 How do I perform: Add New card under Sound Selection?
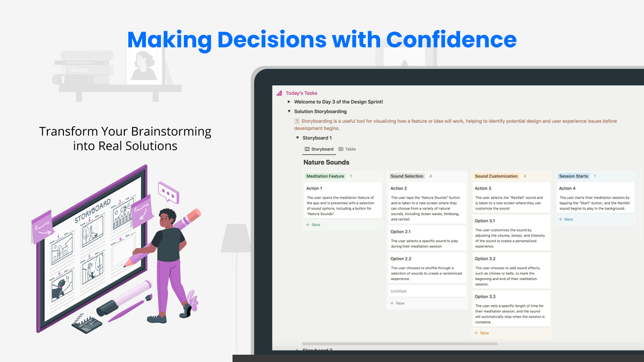point(397,303)
